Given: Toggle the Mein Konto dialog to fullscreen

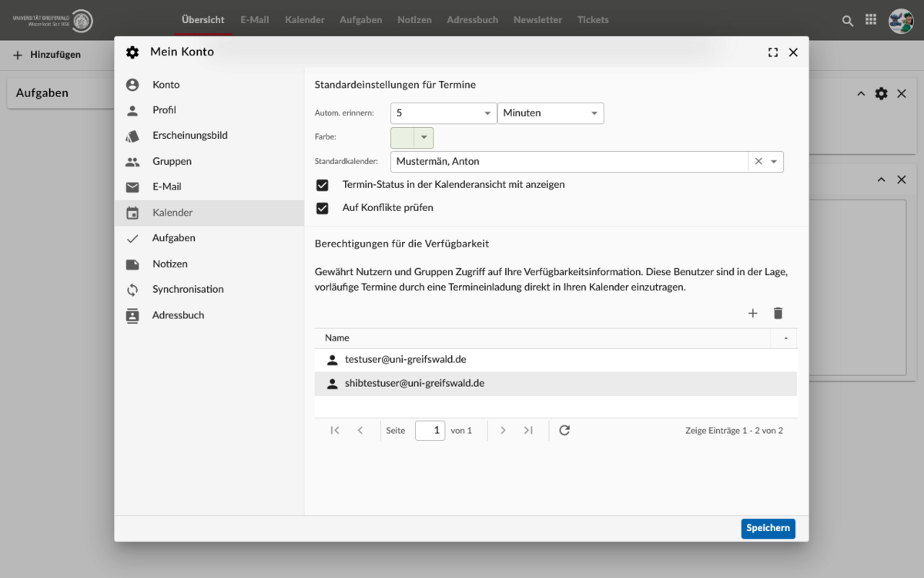Looking at the screenshot, I should pyautogui.click(x=773, y=52).
